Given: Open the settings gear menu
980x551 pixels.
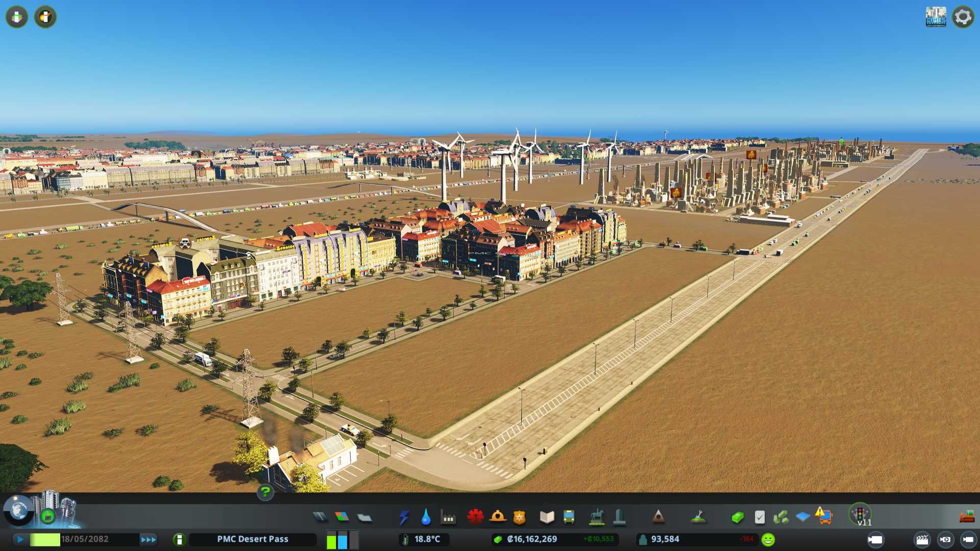Looking at the screenshot, I should [963, 17].
